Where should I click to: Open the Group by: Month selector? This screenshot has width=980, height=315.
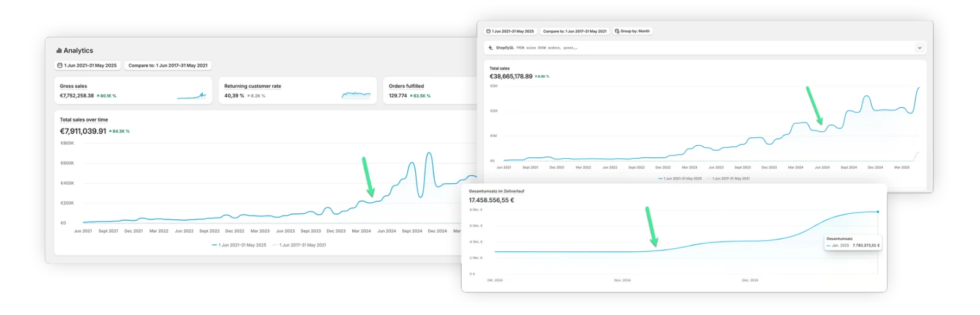point(632,31)
